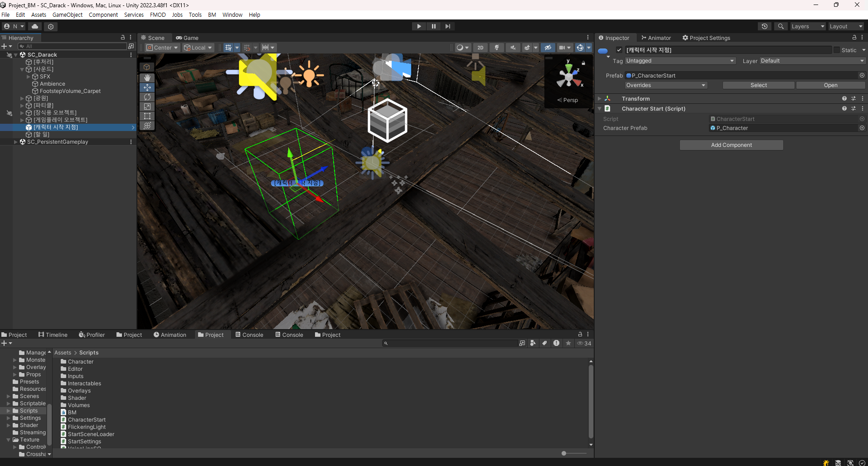Image resolution: width=868 pixels, height=466 pixels.
Task: Toggle scene grid visibility
Action: point(228,48)
